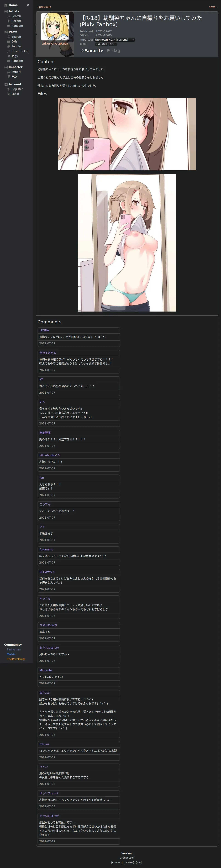Click commenter name やっくん
The image size is (221, 868).
45,599
